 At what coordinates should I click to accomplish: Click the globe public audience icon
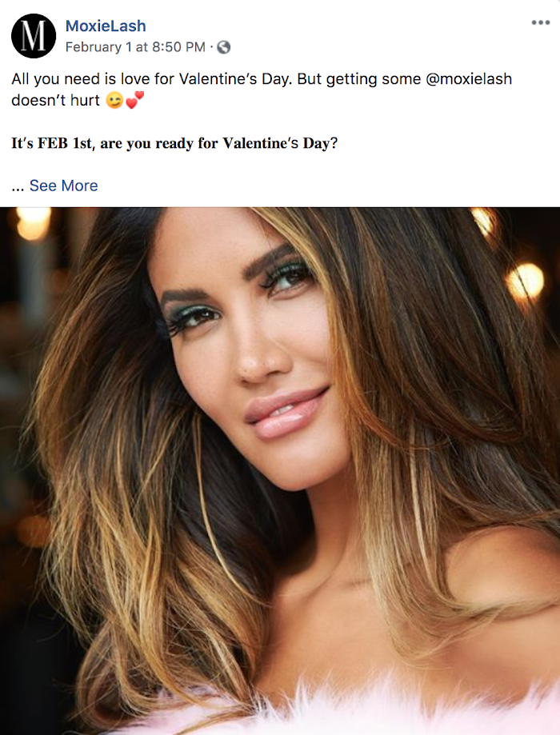click(224, 47)
